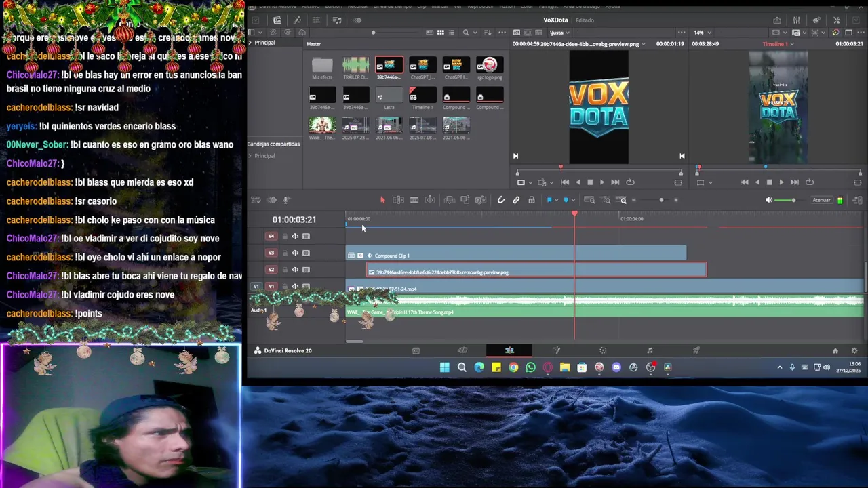Open Windows Start menu
This screenshot has height=488, width=868.
pos(444,367)
